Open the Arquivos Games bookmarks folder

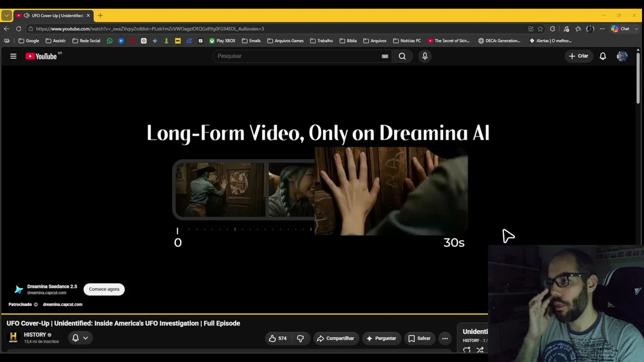click(x=285, y=41)
